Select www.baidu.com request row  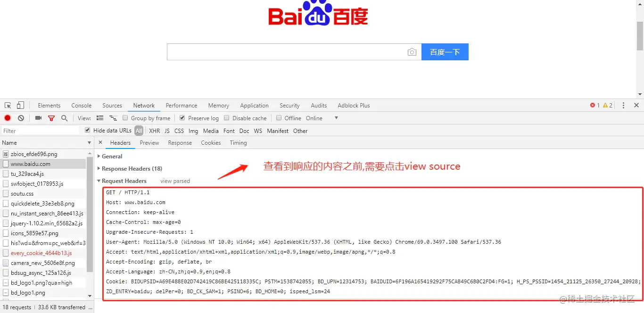[x=43, y=164]
